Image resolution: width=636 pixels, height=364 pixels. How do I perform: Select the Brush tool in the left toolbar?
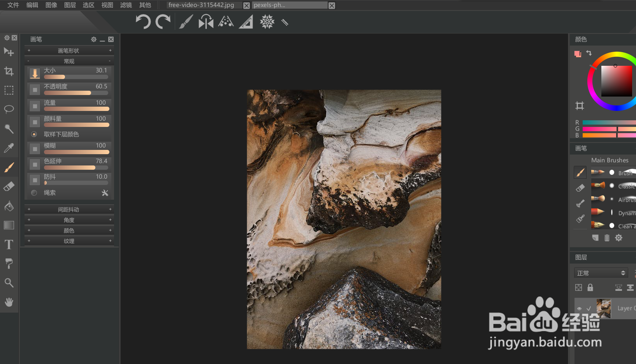(9, 167)
